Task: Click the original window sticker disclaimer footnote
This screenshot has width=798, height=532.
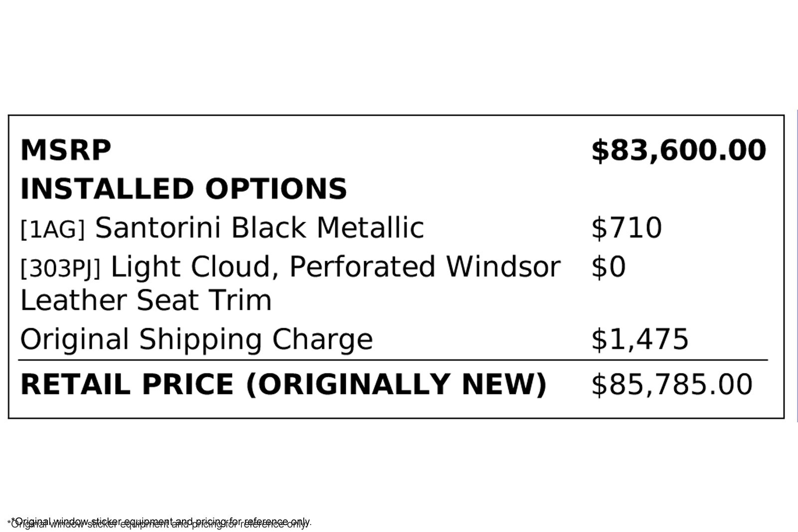Action: pos(160,522)
